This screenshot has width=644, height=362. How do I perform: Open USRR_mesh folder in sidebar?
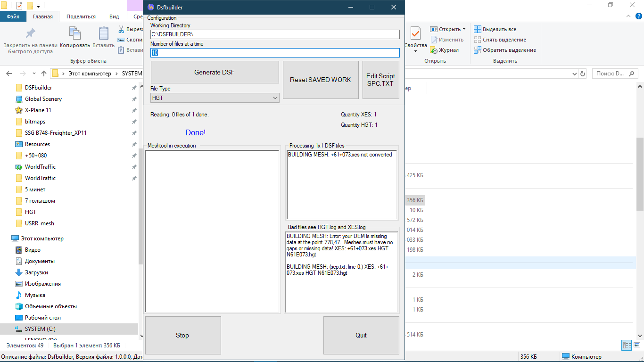tap(40, 223)
